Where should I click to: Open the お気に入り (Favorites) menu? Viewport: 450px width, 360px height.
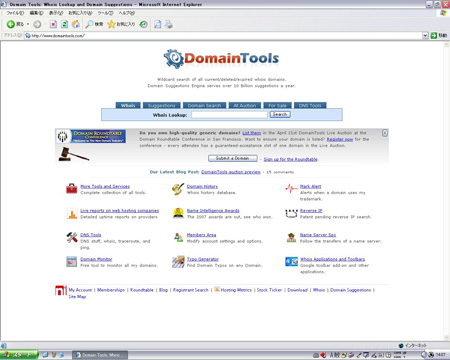(x=80, y=13)
